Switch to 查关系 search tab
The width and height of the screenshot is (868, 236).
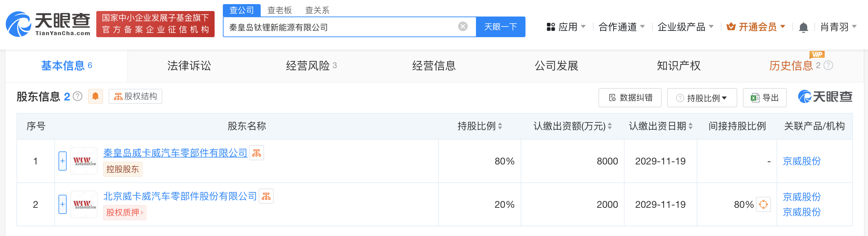pyautogui.click(x=317, y=10)
